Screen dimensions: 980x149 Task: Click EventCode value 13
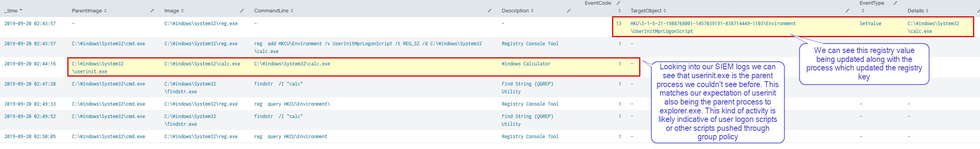(619, 24)
